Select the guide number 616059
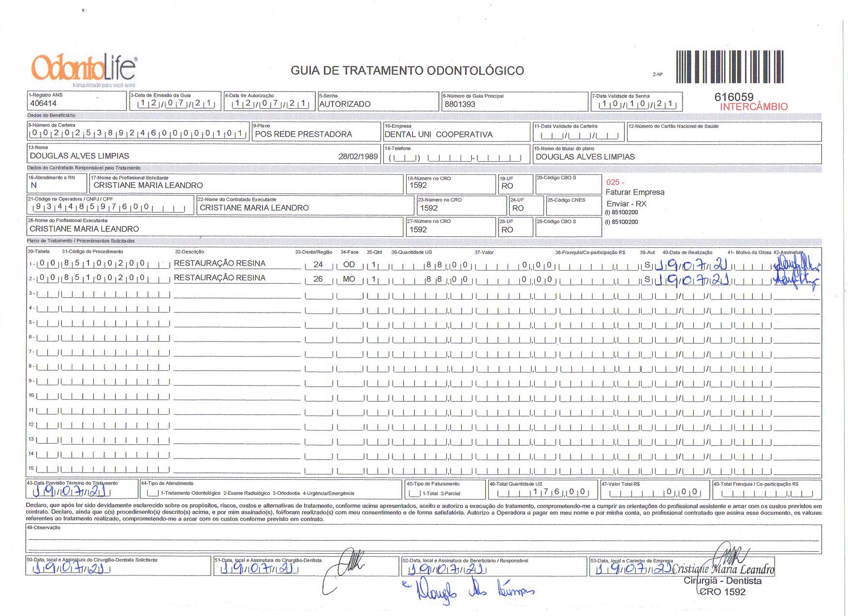The height and width of the screenshot is (616, 848). click(734, 97)
